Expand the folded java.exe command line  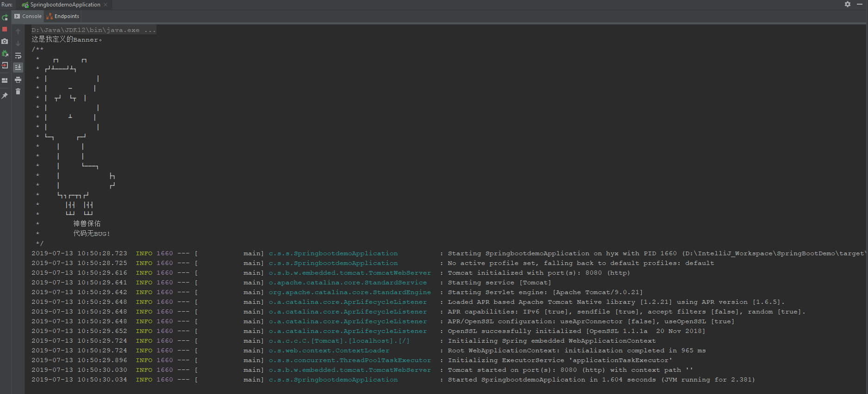(x=94, y=30)
